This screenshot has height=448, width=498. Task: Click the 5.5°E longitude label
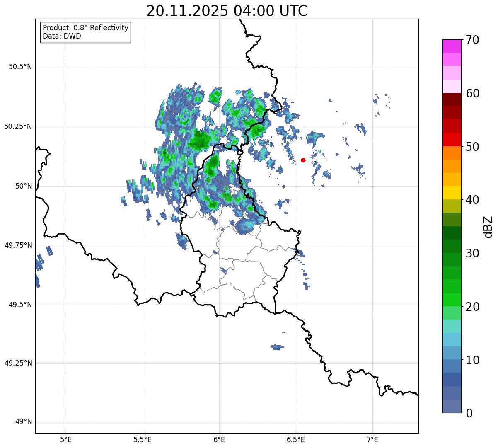click(143, 439)
